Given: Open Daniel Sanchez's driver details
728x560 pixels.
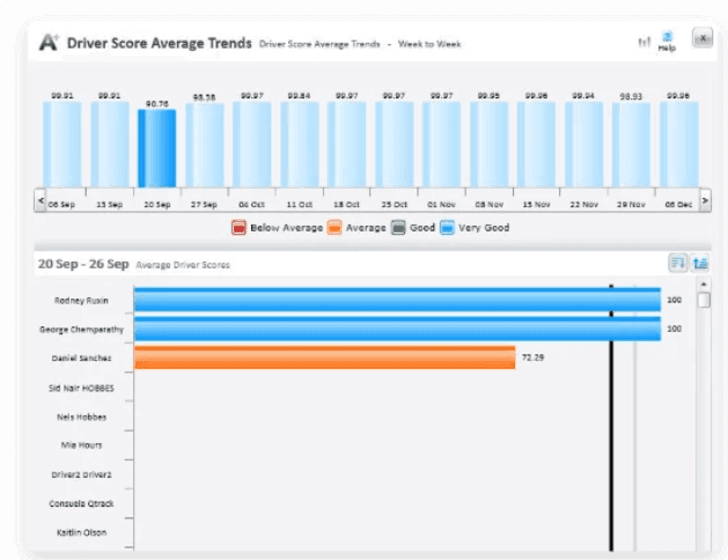Looking at the screenshot, I should coord(81,358).
